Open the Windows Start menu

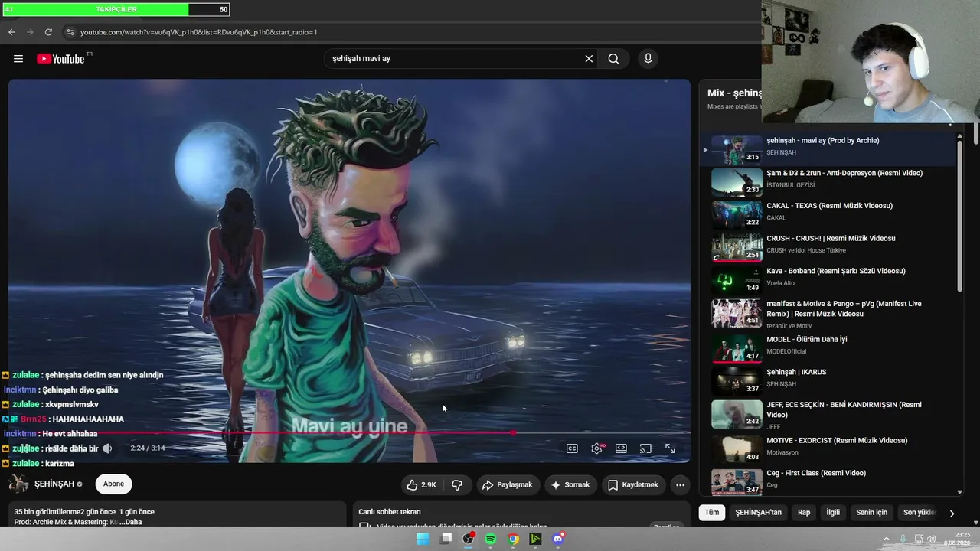[x=423, y=539]
